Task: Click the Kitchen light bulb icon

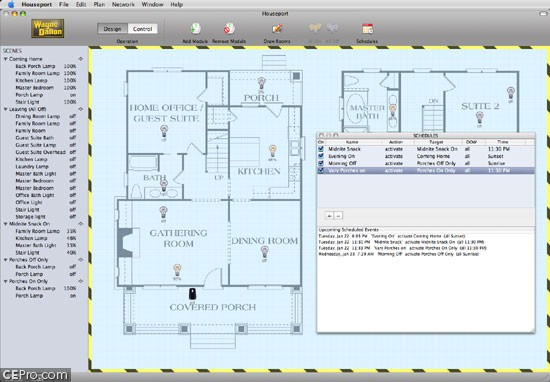Action: [273, 151]
